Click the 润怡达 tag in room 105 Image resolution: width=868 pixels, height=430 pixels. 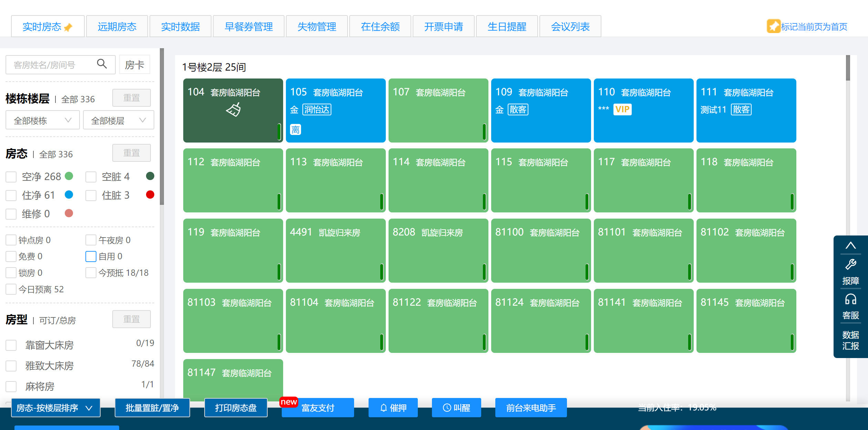pyautogui.click(x=317, y=109)
